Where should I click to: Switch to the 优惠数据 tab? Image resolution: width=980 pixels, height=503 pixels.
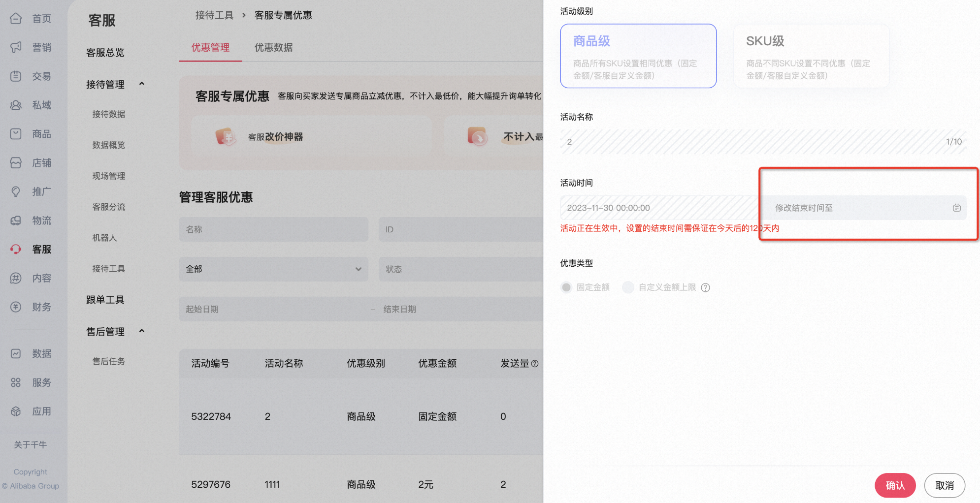[x=273, y=47]
